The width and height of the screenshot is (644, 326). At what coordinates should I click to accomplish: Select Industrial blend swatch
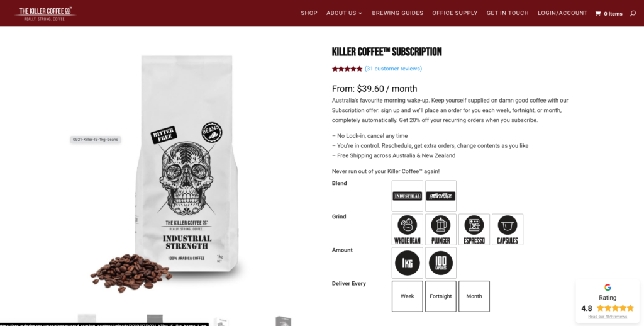click(407, 196)
